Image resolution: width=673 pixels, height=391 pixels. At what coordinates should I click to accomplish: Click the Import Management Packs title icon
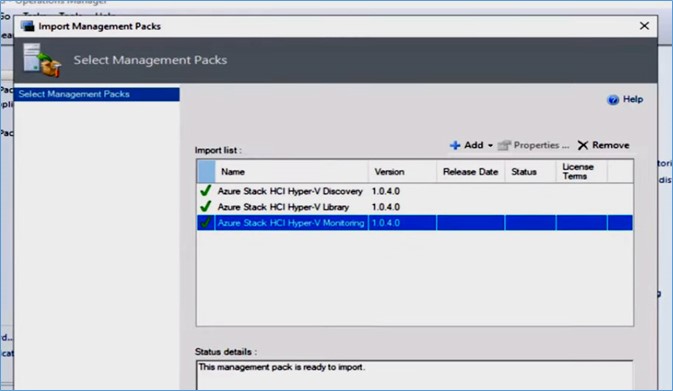pyautogui.click(x=27, y=26)
